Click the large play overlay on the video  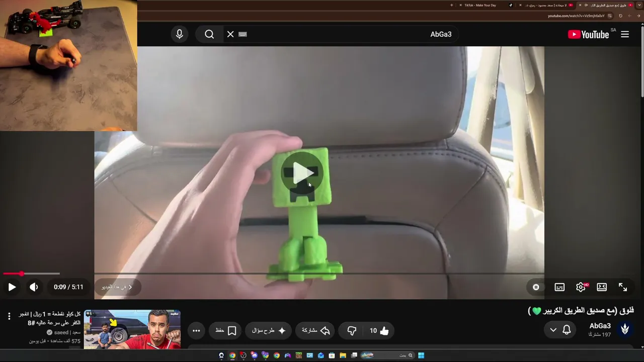point(302,173)
